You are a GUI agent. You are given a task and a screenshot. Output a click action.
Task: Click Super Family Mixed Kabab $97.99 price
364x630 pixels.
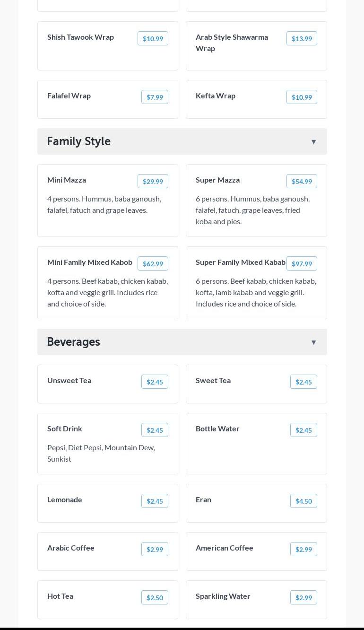pyautogui.click(x=301, y=264)
